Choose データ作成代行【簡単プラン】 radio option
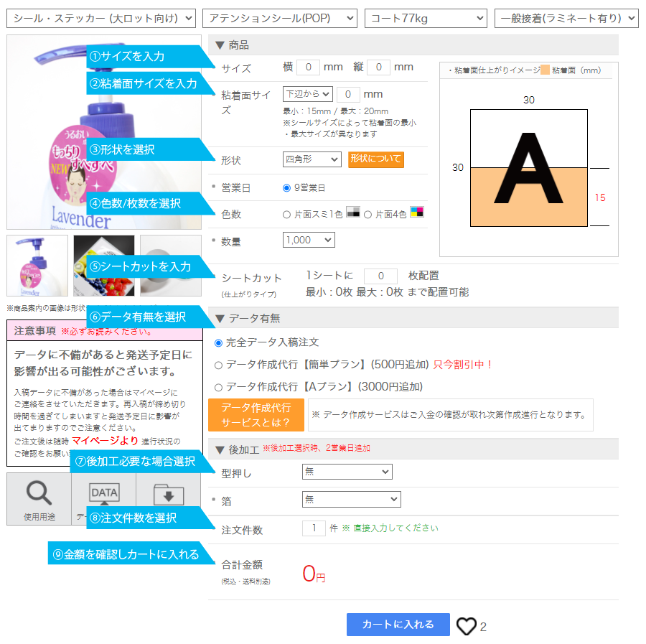 tap(218, 365)
